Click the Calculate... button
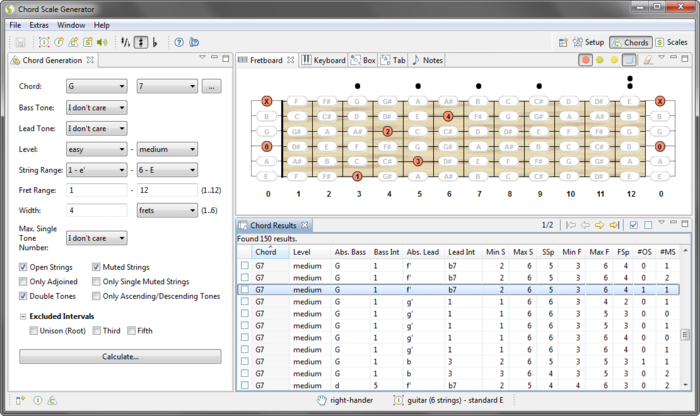Screen dimensions: 700x416 click(x=120, y=357)
